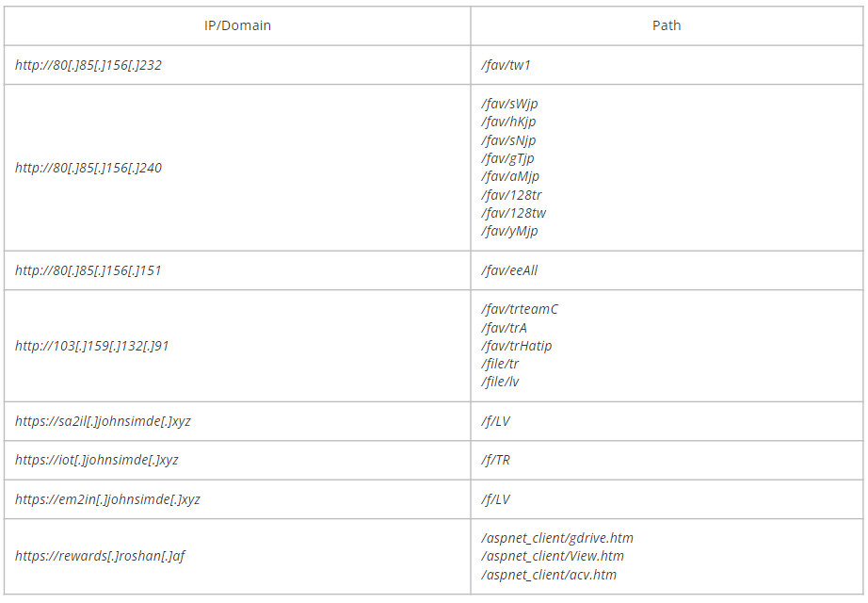The image size is (868, 603).
Task: Click the /file/lv path entry
Action: point(500,382)
